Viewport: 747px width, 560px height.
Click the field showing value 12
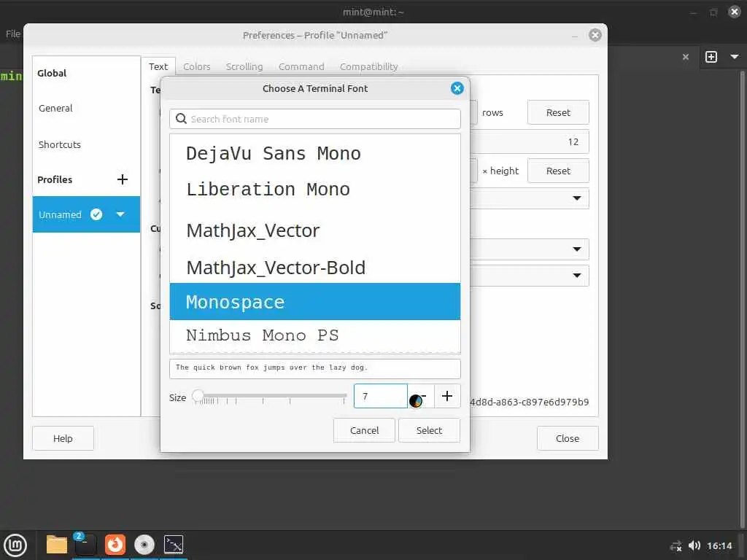(530, 141)
